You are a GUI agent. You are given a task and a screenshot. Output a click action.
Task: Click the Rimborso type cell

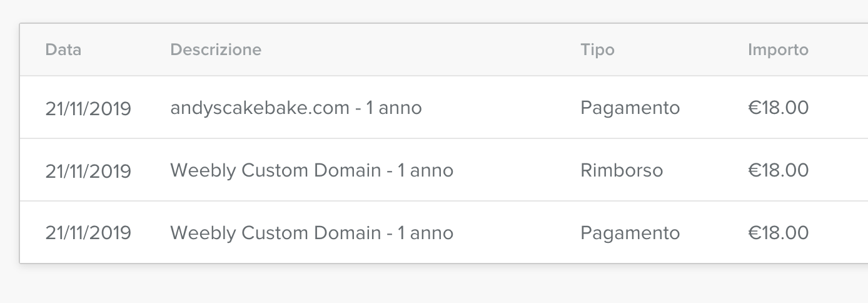[622, 170]
